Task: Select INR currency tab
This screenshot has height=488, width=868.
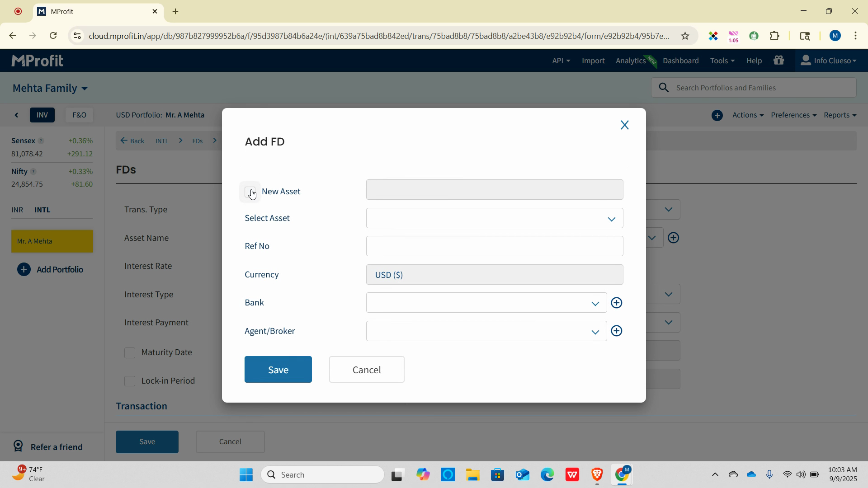Action: coord(17,210)
